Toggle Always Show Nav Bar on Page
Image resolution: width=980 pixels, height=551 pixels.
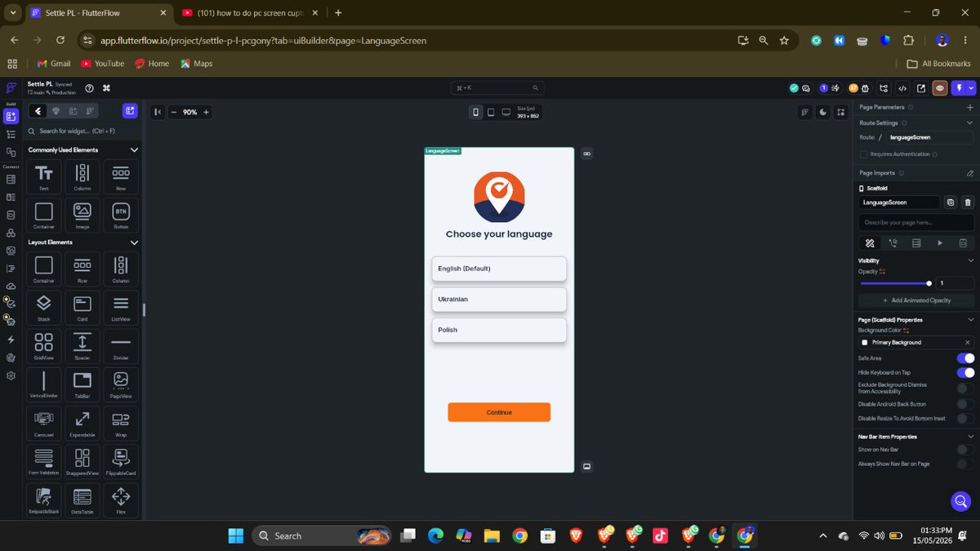965,464
